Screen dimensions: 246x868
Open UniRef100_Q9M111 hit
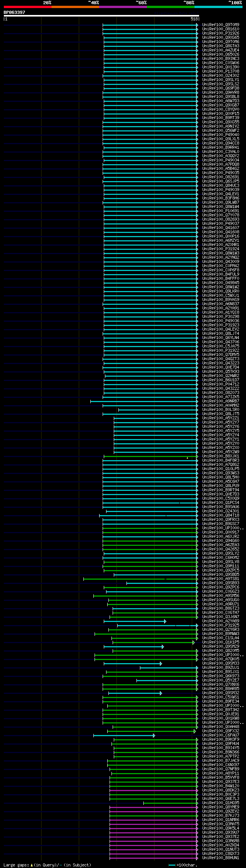coord(221,566)
